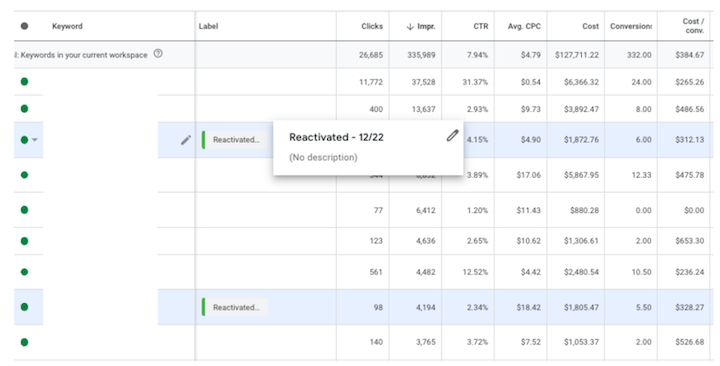Click the Reactivated label in the $1,872.76 row
The image size is (720, 366).
235,140
